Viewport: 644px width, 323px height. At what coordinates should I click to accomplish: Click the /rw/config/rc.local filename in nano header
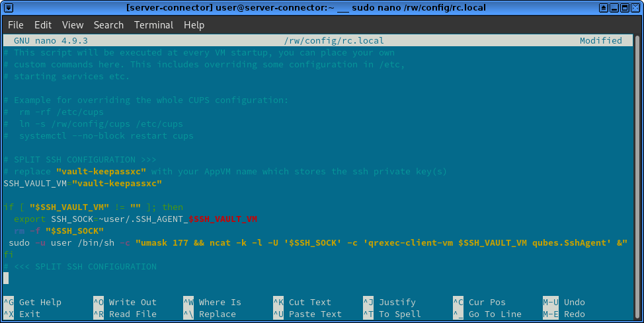333,40
